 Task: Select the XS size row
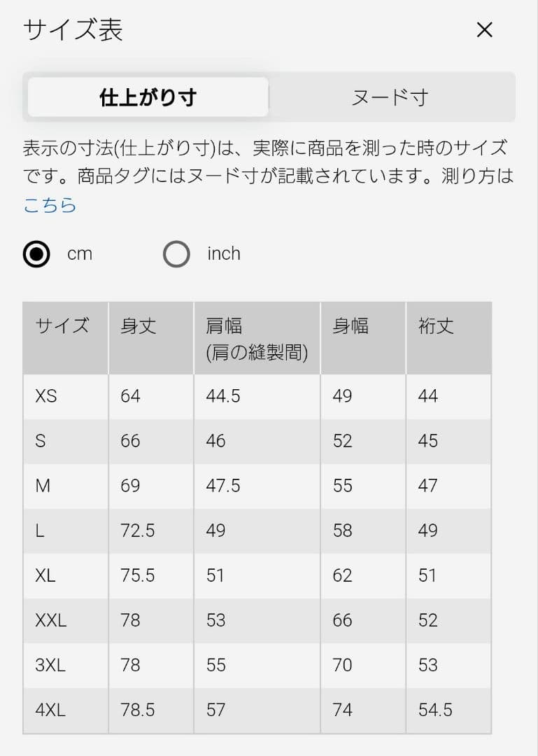point(257,396)
